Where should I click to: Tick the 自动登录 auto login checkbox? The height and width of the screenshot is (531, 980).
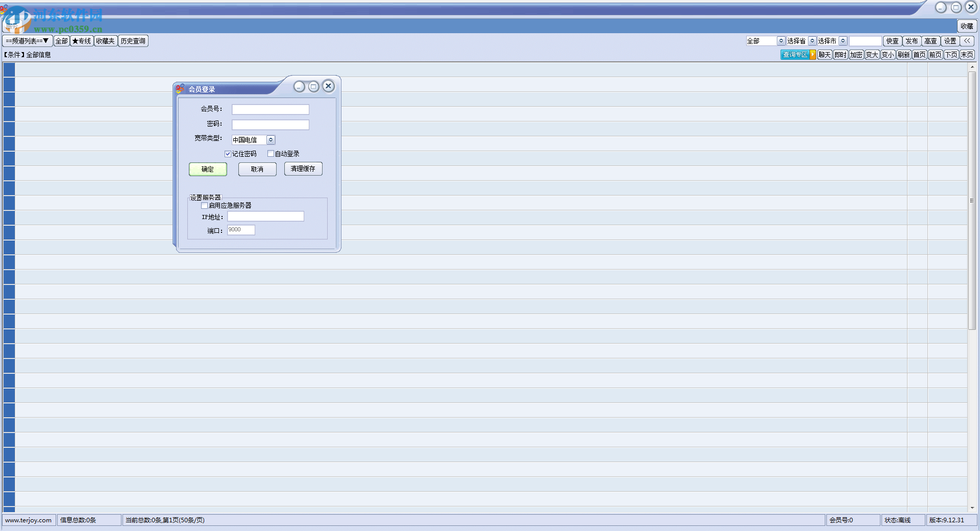pos(271,154)
